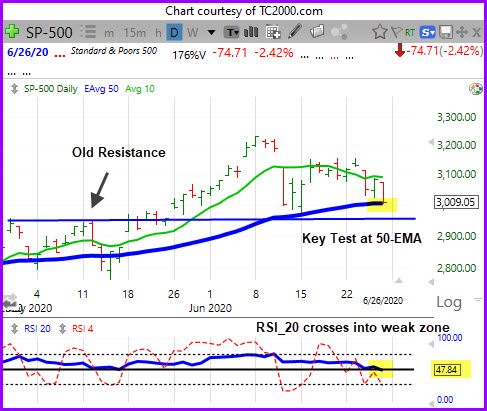Viewport: 487px width, 411px height.
Task: Open the SP-500 Daily plot label
Action: tap(51, 89)
